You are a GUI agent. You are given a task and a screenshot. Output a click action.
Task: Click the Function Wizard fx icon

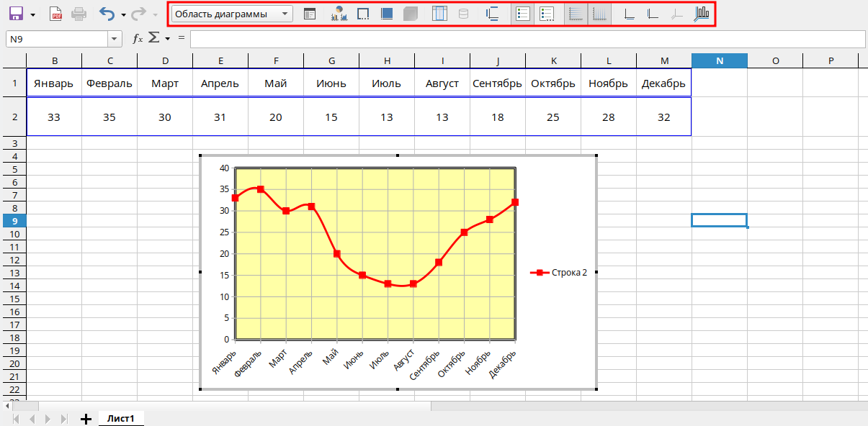pyautogui.click(x=138, y=39)
